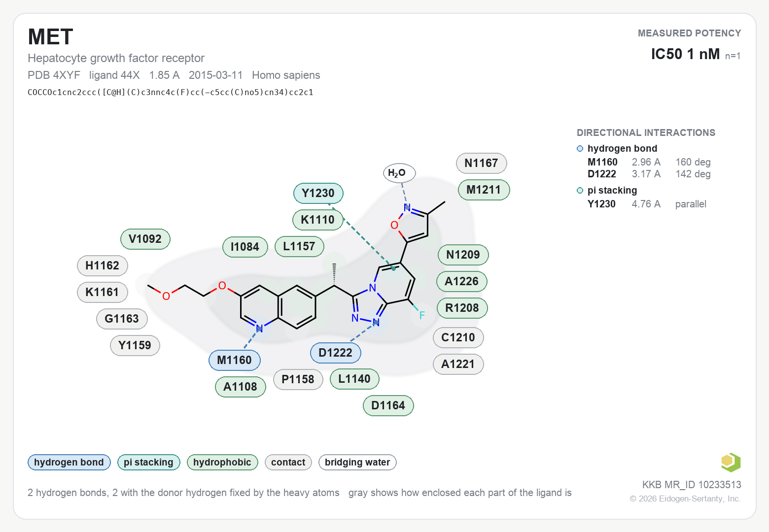
Task: Click the '4.76 A' pi stacking distance
Action: coord(646,204)
